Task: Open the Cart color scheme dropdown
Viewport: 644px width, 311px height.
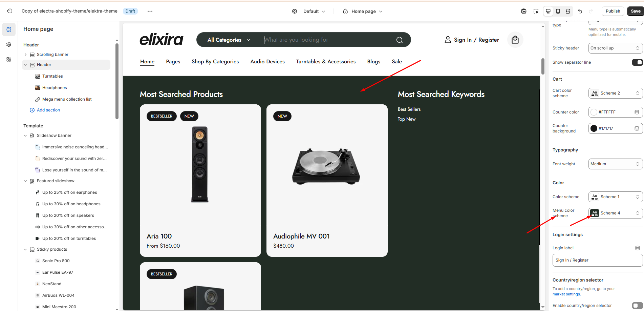Action: [615, 93]
